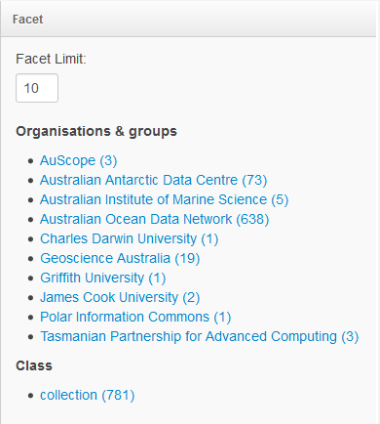Click the (19) count beside Geoscience Australia

(x=187, y=258)
